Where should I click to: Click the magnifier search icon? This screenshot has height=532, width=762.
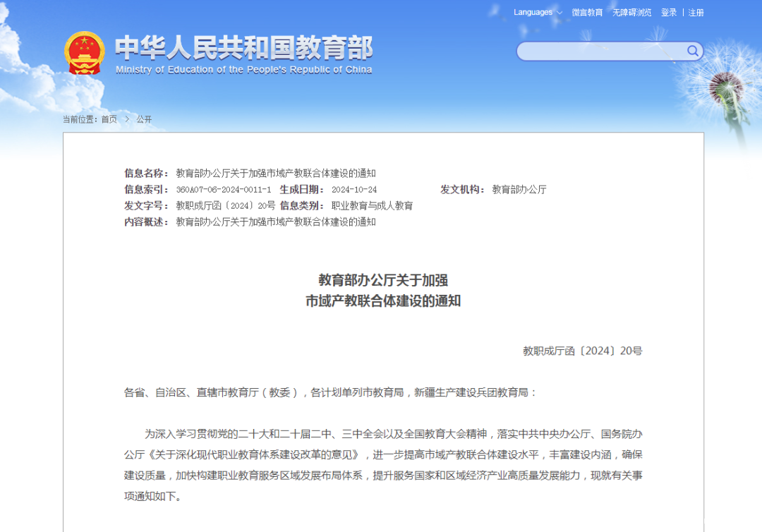(x=693, y=51)
